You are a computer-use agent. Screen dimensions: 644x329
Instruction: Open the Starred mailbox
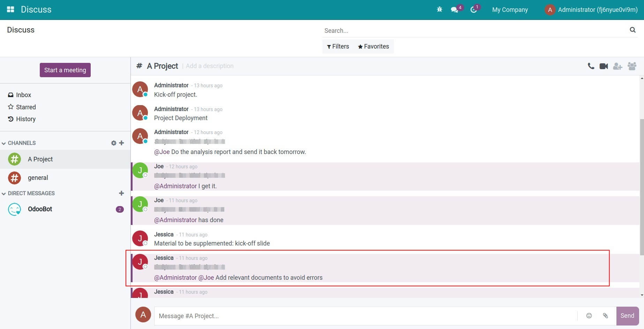tap(25, 107)
